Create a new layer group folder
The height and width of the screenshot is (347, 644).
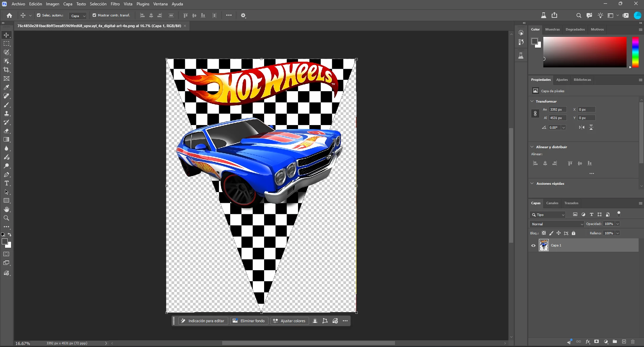coord(615,342)
